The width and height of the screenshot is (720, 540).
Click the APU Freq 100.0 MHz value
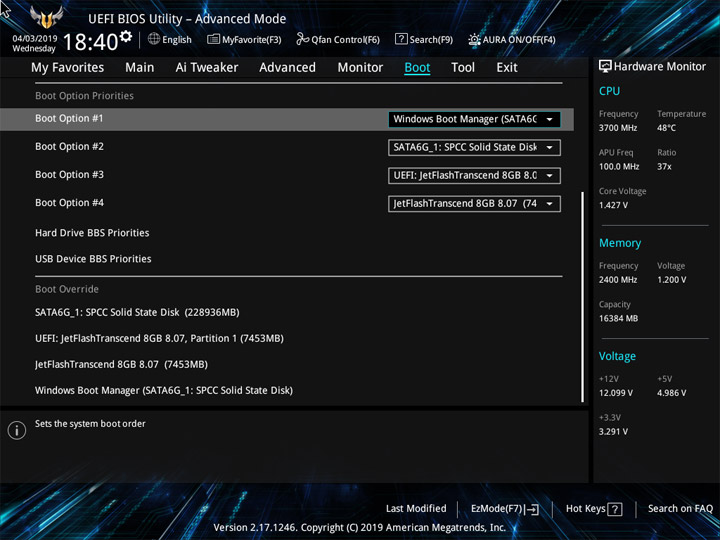(x=619, y=167)
